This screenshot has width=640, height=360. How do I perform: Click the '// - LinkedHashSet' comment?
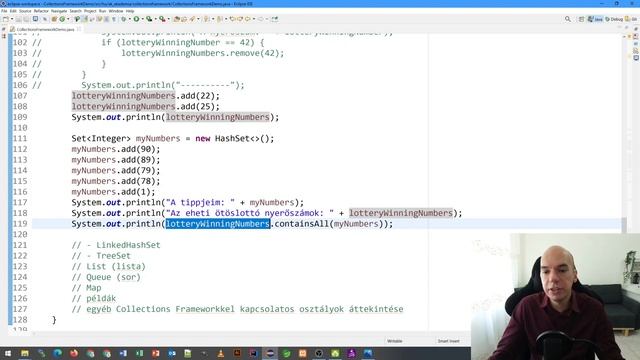click(x=116, y=245)
